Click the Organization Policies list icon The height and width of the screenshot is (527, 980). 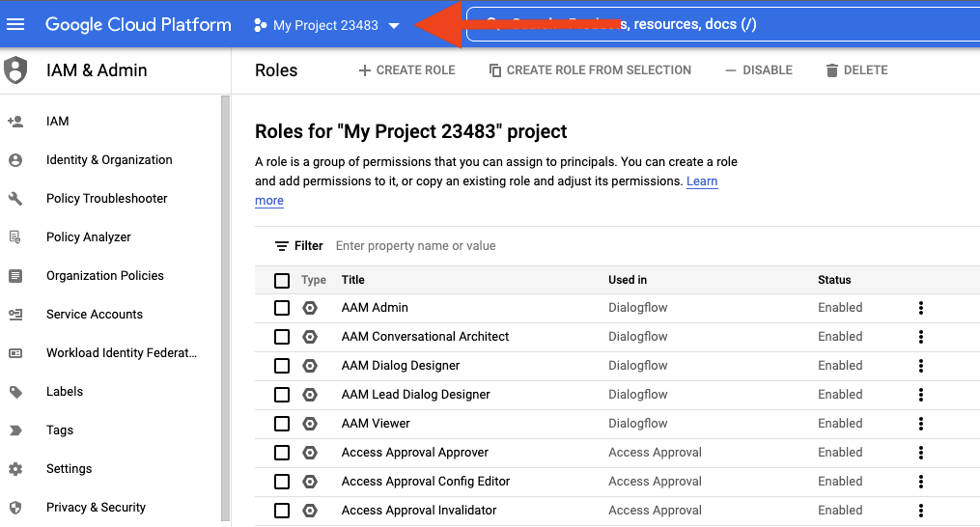tap(15, 276)
